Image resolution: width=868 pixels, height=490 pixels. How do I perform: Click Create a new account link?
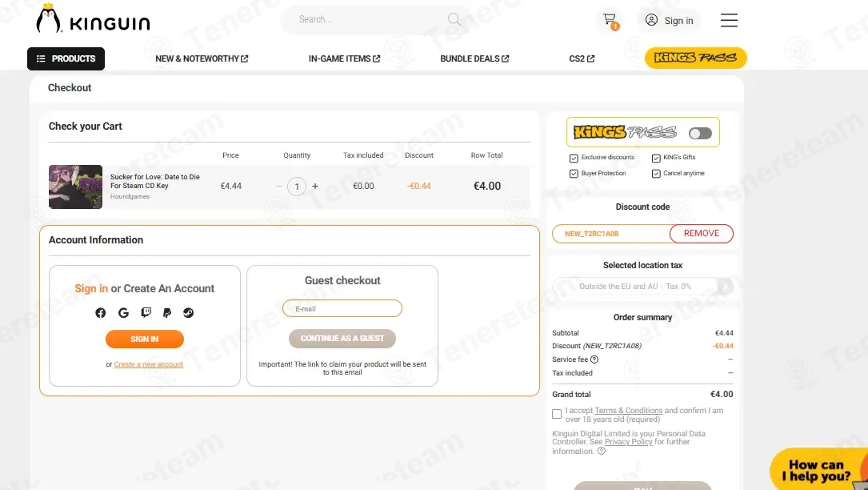[x=148, y=364]
